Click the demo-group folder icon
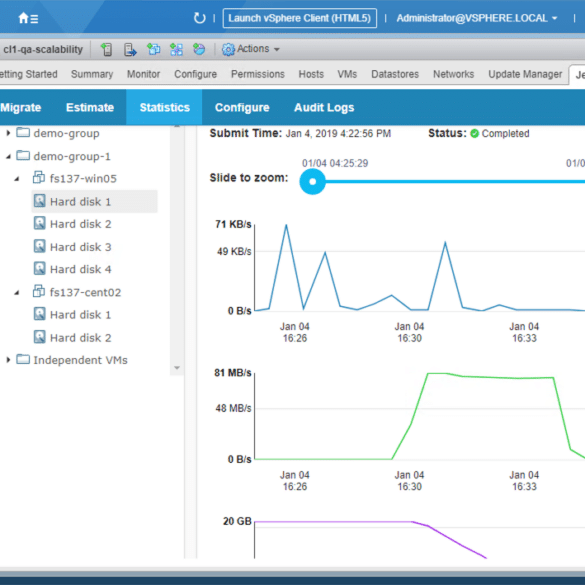This screenshot has height=585, width=585. click(23, 132)
